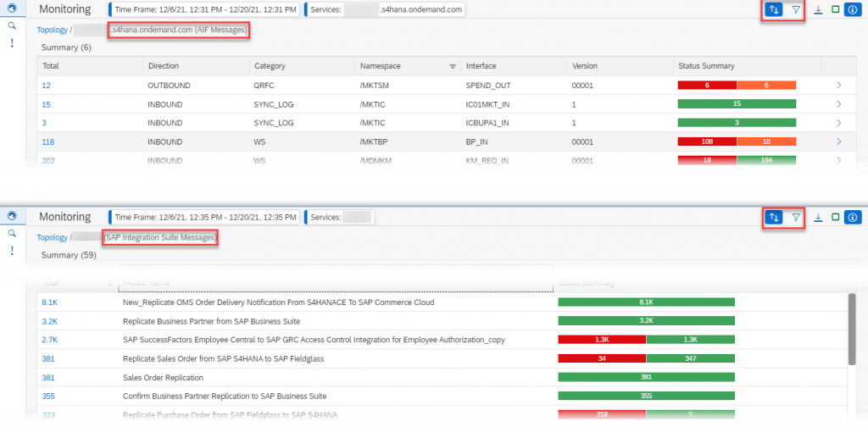Viewport: 868px width, 427px height.
Task: Click green segment 347 in Fieldglass status bar
Action: point(690,359)
